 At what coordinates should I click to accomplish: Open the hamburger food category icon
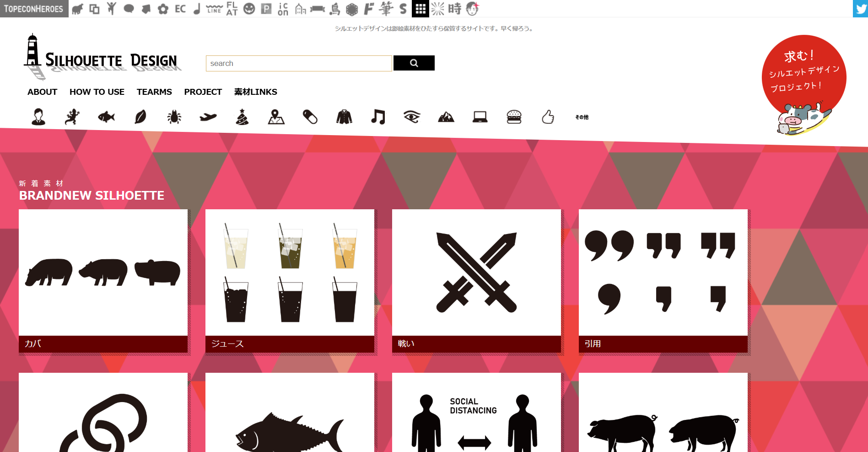tap(514, 117)
